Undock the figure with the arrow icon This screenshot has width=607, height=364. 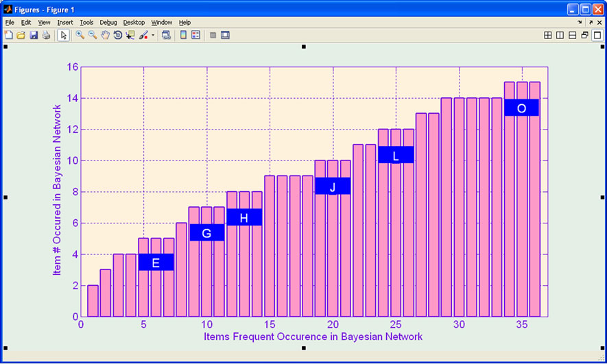click(x=591, y=23)
